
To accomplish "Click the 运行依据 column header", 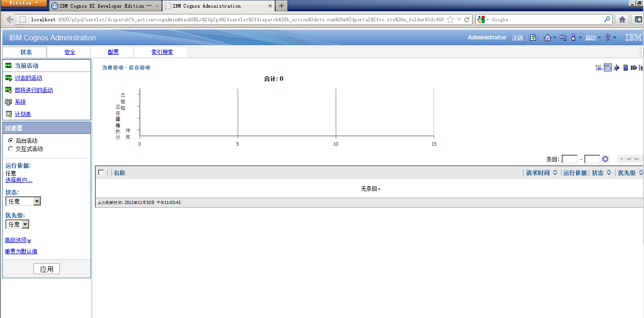I will [575, 173].
